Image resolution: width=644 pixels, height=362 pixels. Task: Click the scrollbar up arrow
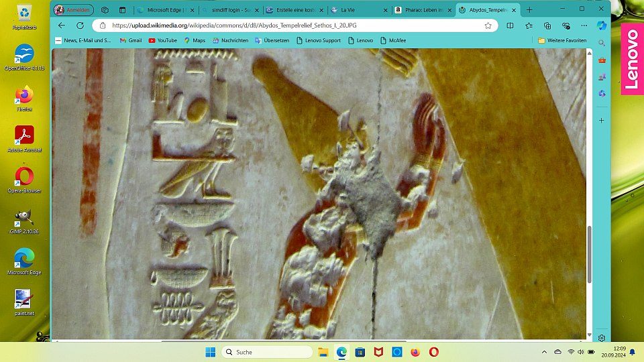pos(590,53)
